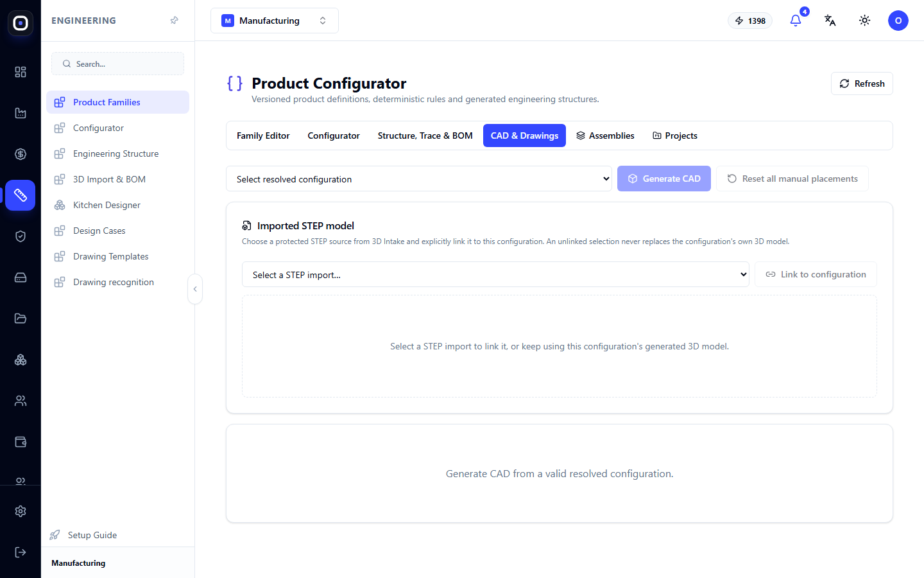Screen dimensions: 924x578
Task: Open the settings gear icon
Action: click(x=21, y=511)
